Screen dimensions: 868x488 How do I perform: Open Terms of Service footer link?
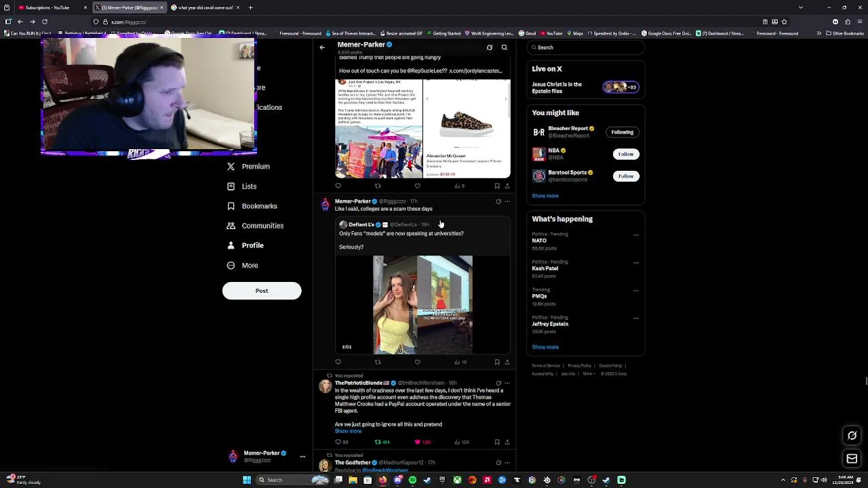click(x=546, y=366)
